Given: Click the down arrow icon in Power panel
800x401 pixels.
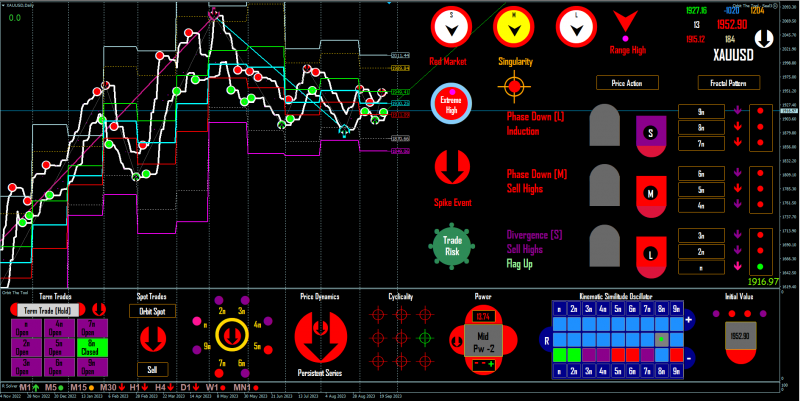Looking at the screenshot, I should pos(456,341).
